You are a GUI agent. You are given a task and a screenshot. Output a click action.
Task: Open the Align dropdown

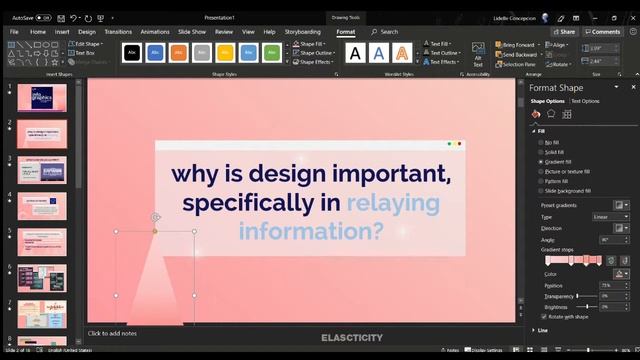tap(556, 45)
